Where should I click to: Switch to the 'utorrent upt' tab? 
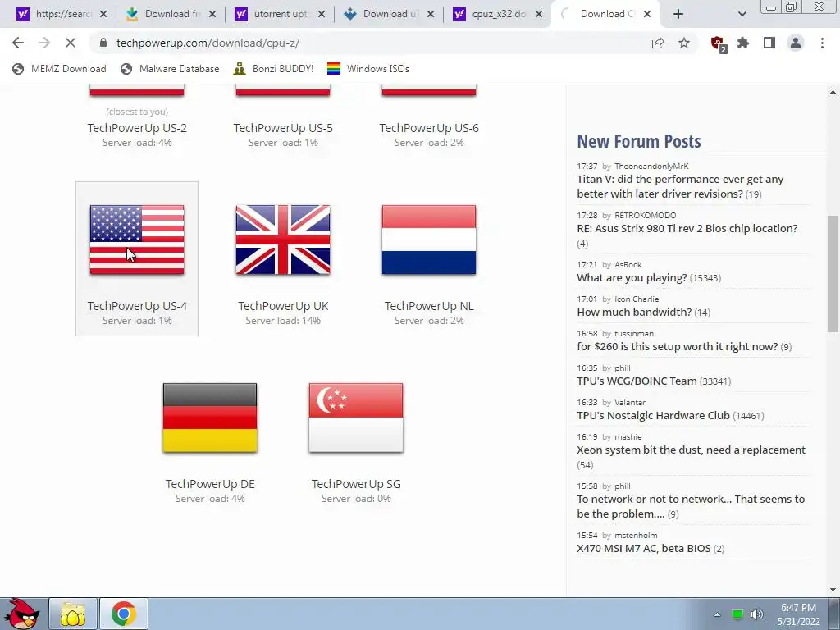[x=273, y=14]
